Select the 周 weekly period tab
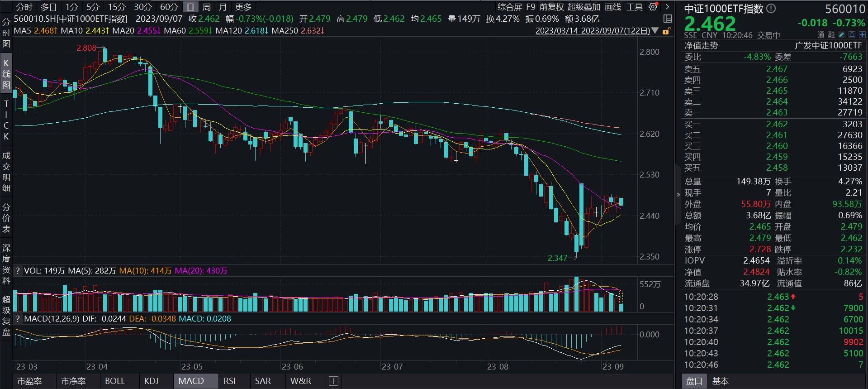 point(207,7)
